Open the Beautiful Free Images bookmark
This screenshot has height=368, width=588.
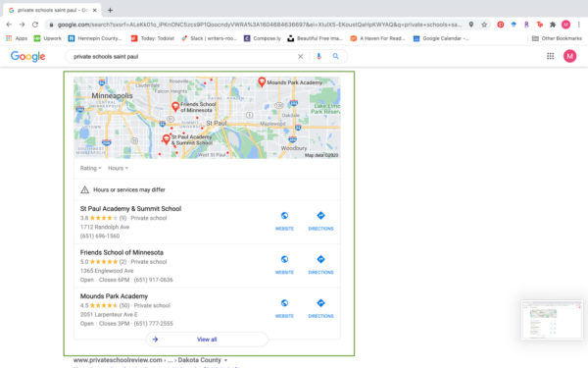point(315,38)
